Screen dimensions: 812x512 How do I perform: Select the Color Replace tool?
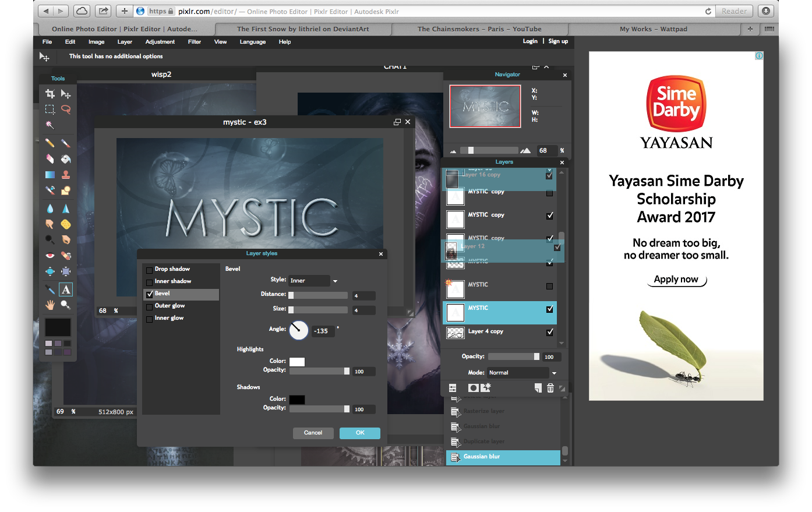(50, 190)
